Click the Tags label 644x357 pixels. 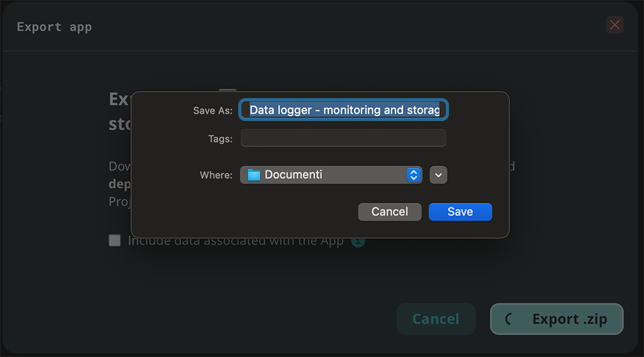pyautogui.click(x=220, y=139)
